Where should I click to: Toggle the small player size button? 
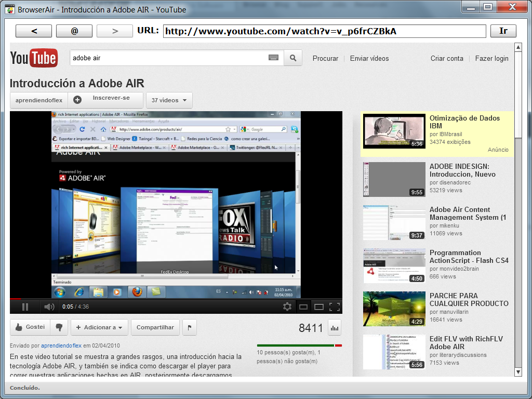[x=303, y=307]
